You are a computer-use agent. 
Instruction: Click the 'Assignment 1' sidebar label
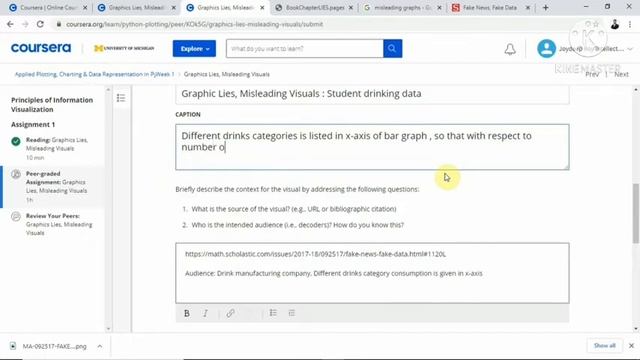(x=33, y=124)
